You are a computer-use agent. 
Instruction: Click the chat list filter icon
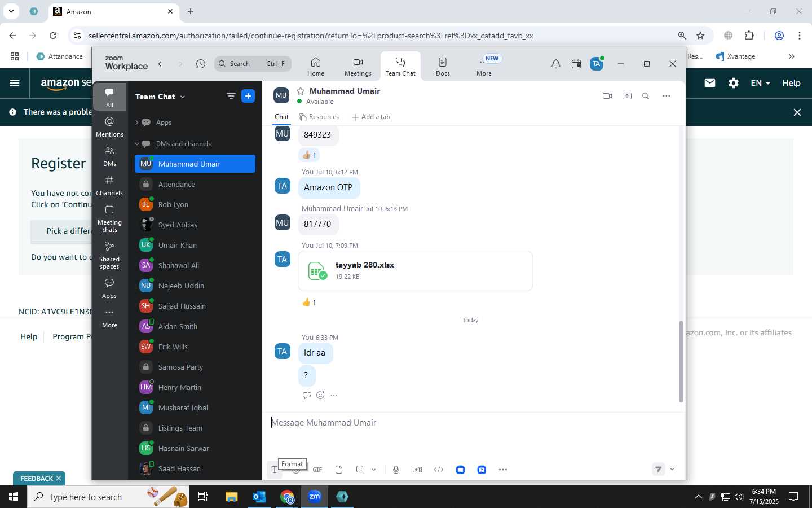click(x=231, y=96)
